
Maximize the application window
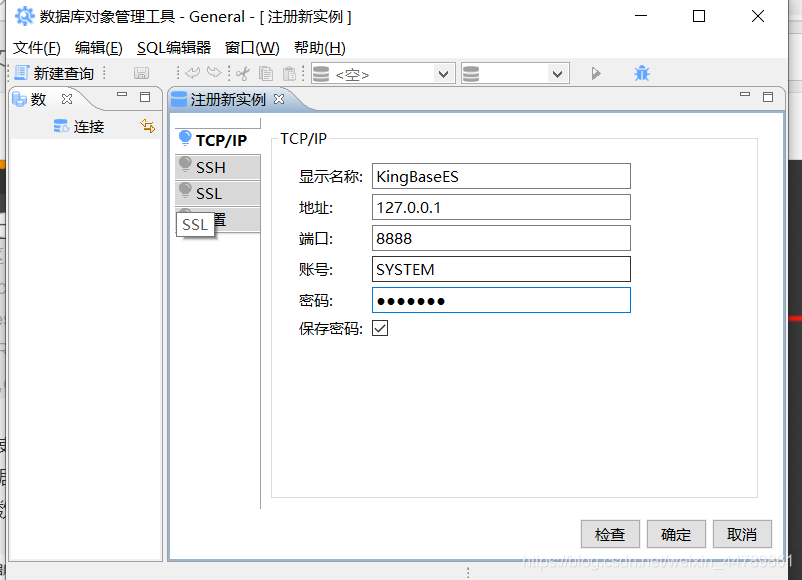pos(699,16)
